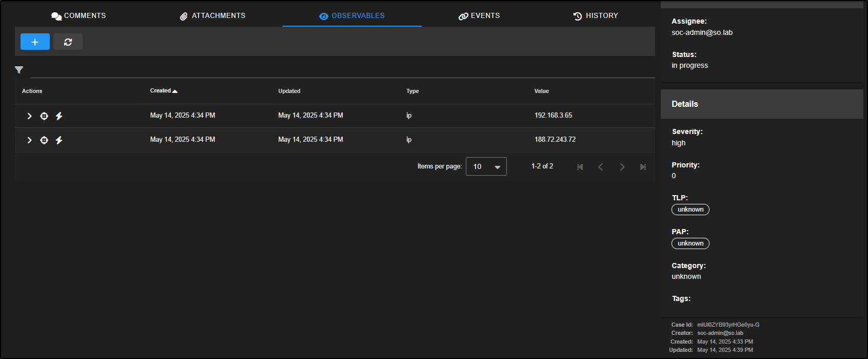
Task: Go to previous page of observables
Action: pyautogui.click(x=601, y=167)
